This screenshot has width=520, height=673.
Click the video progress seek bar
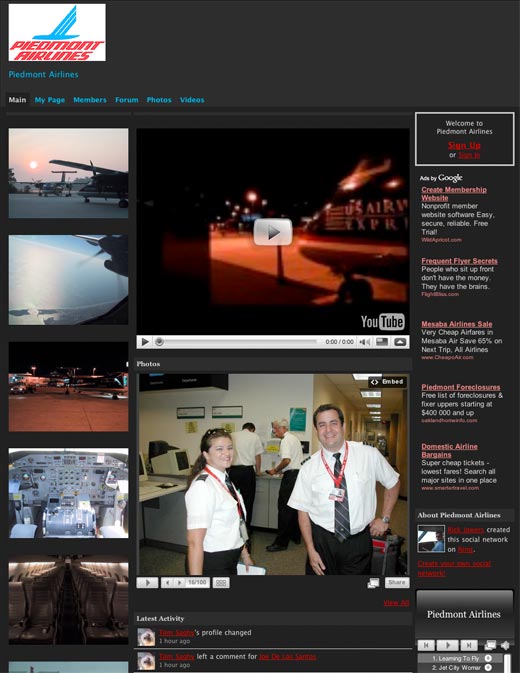(239, 342)
